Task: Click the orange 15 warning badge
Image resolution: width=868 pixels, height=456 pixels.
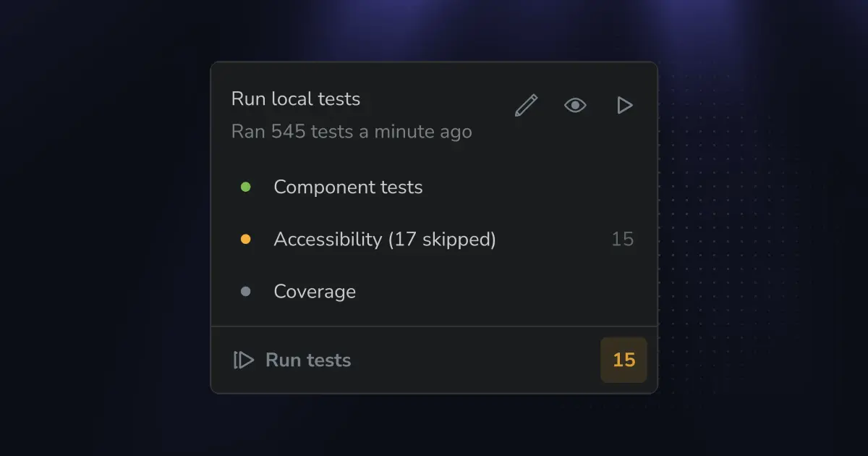Action: click(624, 360)
